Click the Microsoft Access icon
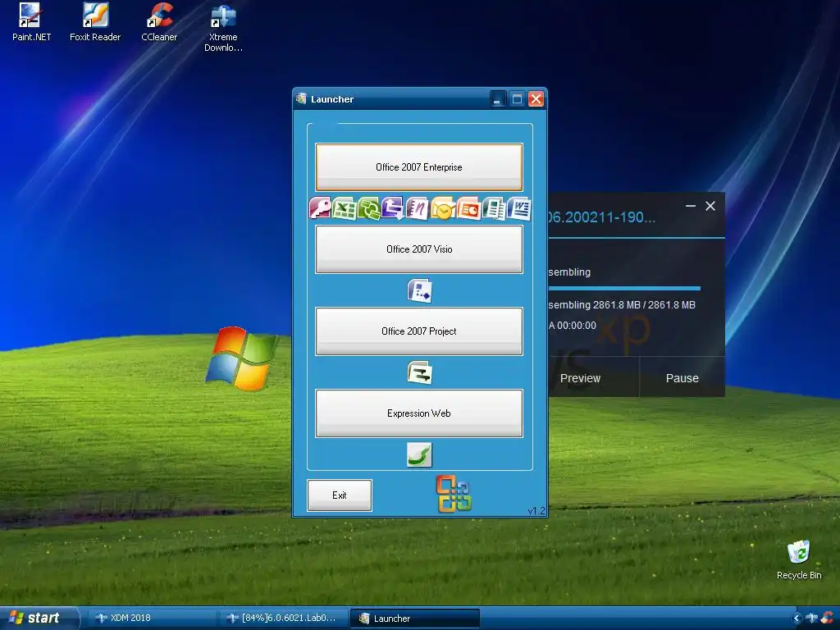This screenshot has height=630, width=840. 320,208
